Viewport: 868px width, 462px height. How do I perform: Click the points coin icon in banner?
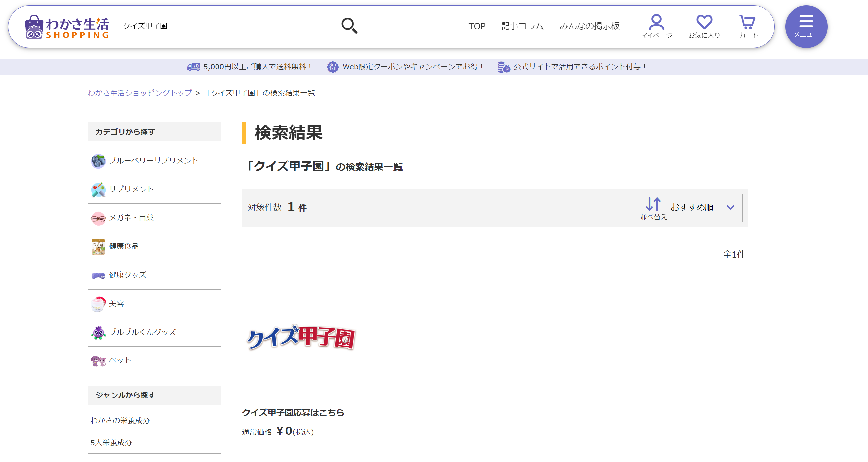click(x=504, y=67)
